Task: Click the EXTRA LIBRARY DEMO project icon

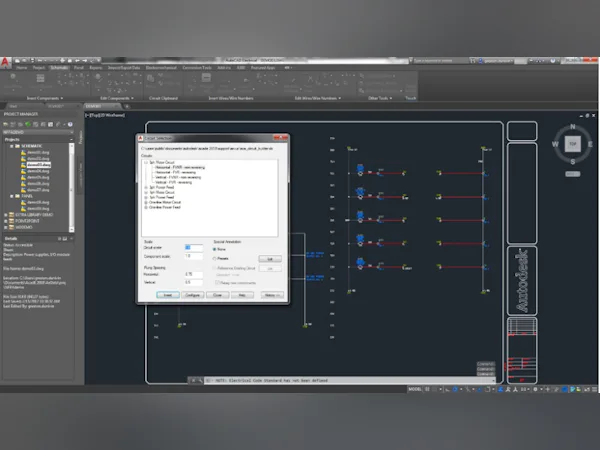Action: 11,215
